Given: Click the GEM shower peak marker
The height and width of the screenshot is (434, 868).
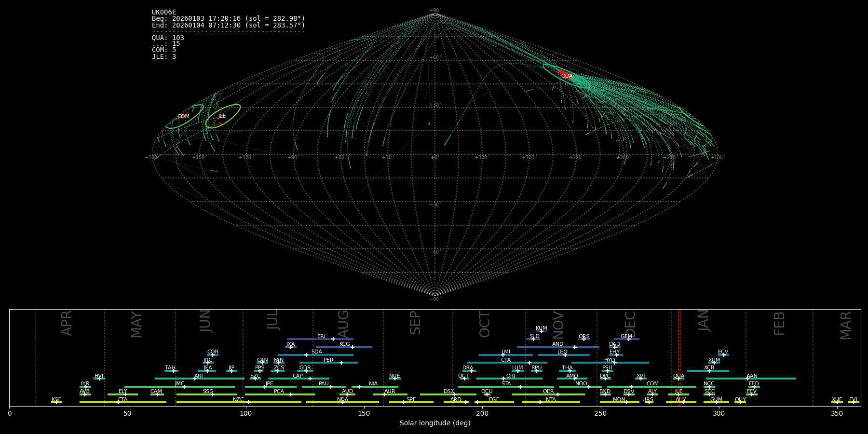Looking at the screenshot, I should [x=629, y=339].
